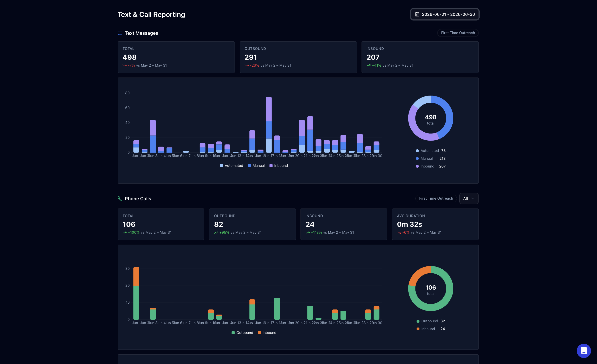Click the green upward trend arrow beside +41%
This screenshot has height=364, width=597.
pyautogui.click(x=368, y=65)
